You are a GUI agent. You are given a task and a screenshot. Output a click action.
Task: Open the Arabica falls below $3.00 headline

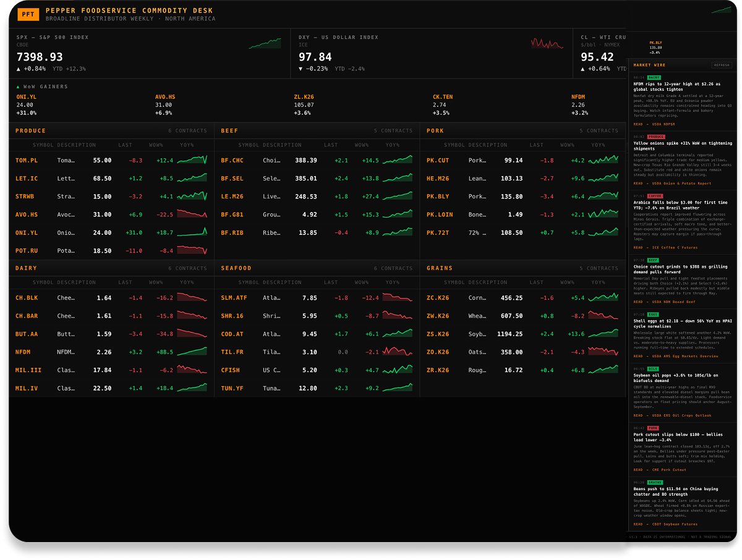(x=680, y=205)
